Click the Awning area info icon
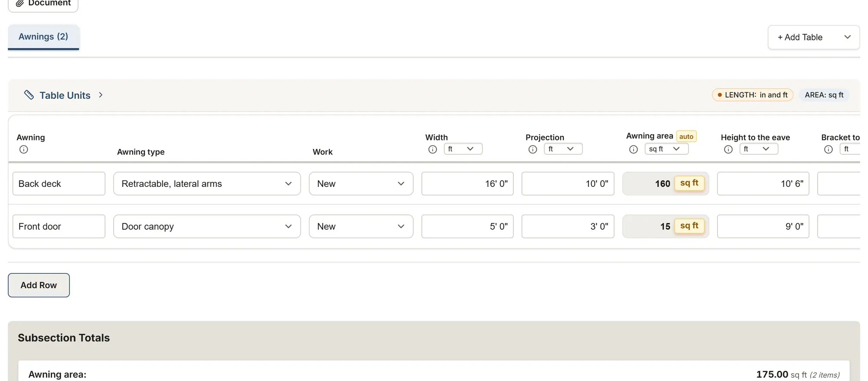Screen dimensions: 868x381 (x=634, y=150)
